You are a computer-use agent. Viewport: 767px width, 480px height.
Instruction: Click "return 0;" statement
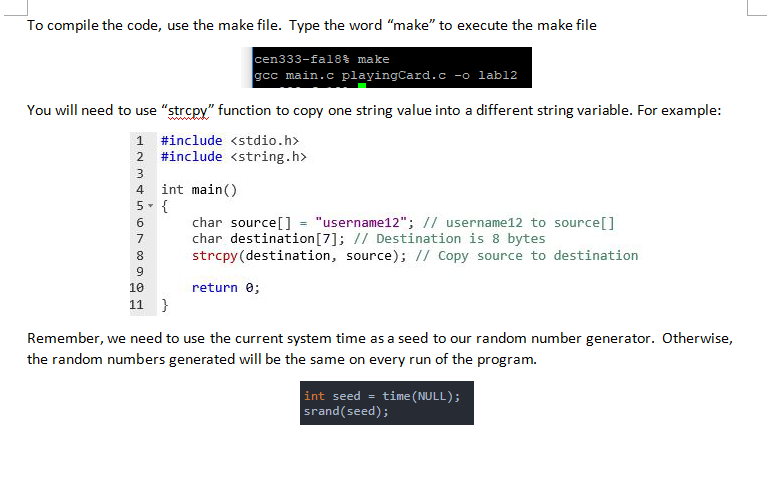(226, 288)
